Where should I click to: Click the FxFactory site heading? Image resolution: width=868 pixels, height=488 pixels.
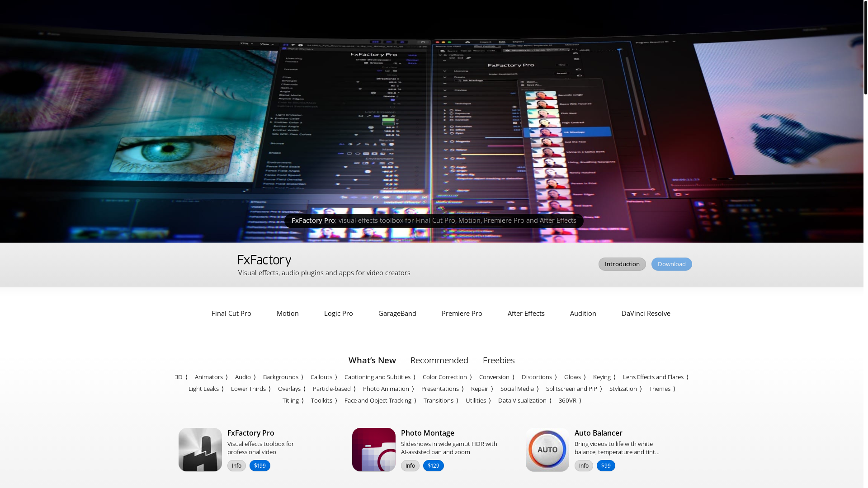pos(264,260)
